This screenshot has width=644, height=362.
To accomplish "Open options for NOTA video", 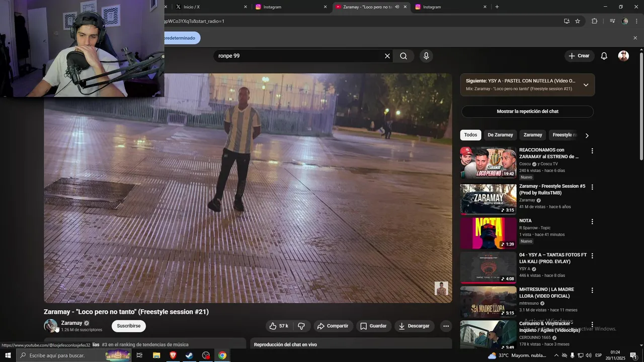I will pos(592,221).
